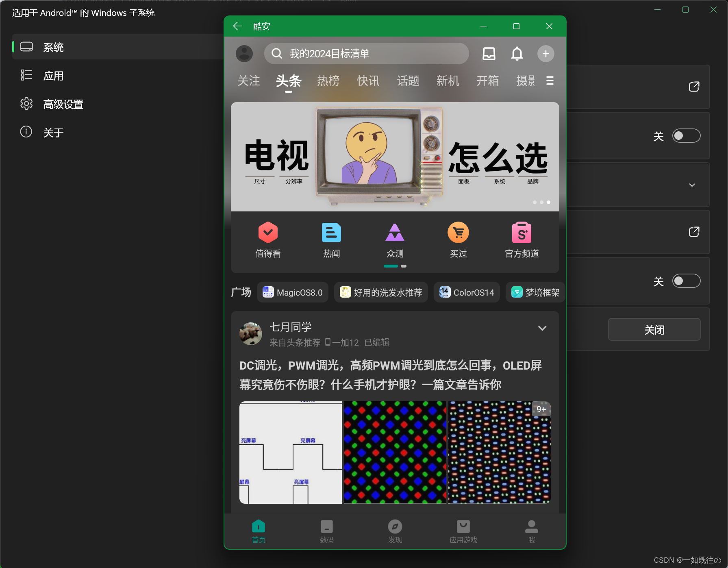Go back using the Coolapk back arrow
728x568 pixels.
coord(237,26)
